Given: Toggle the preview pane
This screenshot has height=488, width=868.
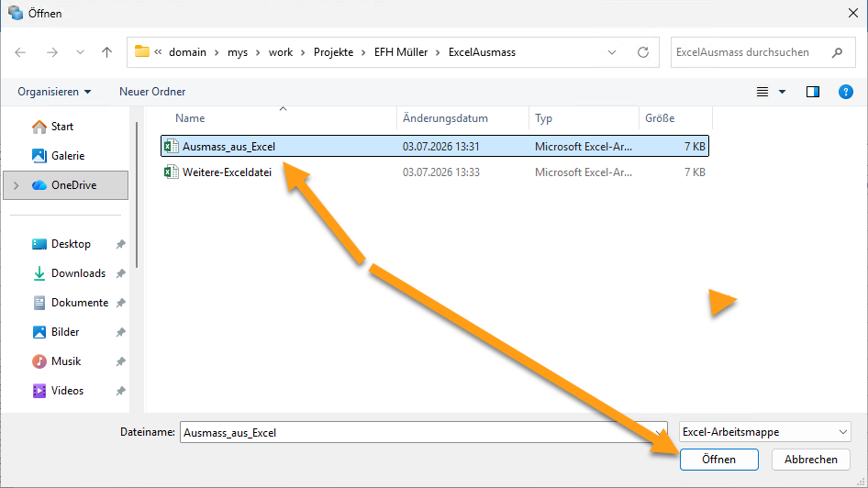Looking at the screenshot, I should (813, 92).
